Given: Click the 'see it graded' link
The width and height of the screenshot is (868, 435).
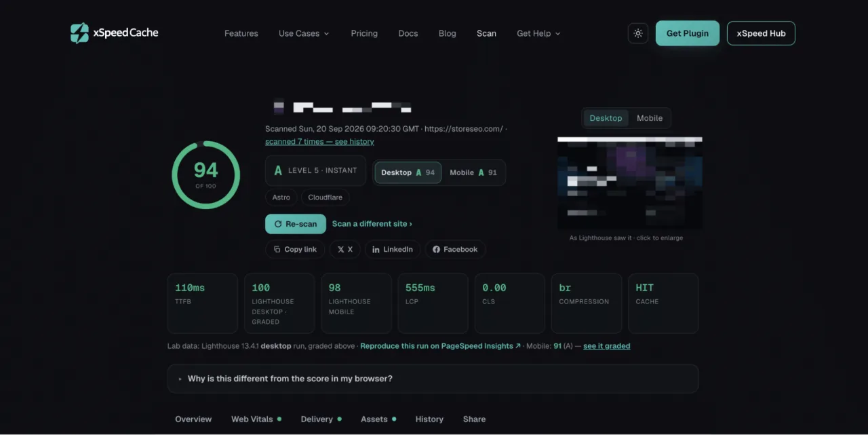Looking at the screenshot, I should pos(607,346).
